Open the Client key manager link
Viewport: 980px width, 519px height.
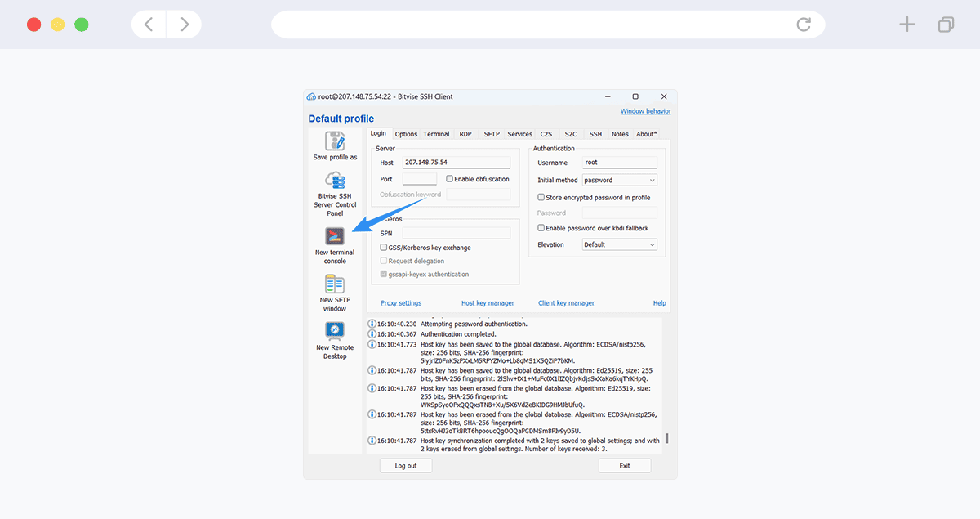566,303
